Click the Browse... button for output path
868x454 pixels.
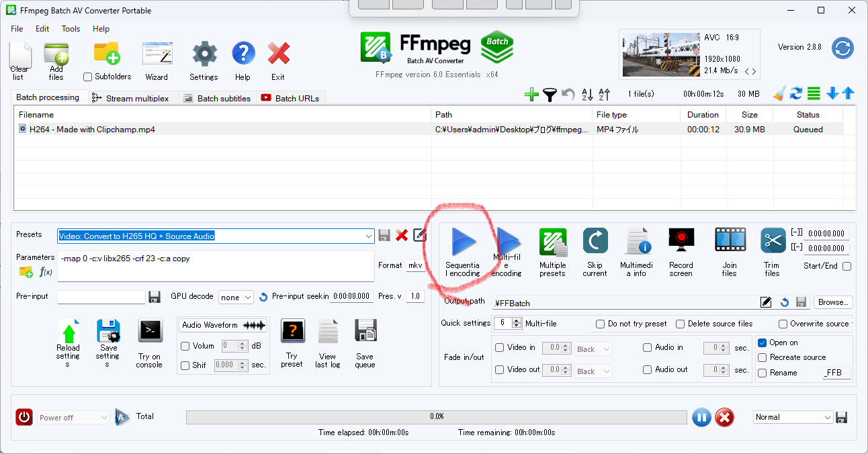pyautogui.click(x=833, y=302)
